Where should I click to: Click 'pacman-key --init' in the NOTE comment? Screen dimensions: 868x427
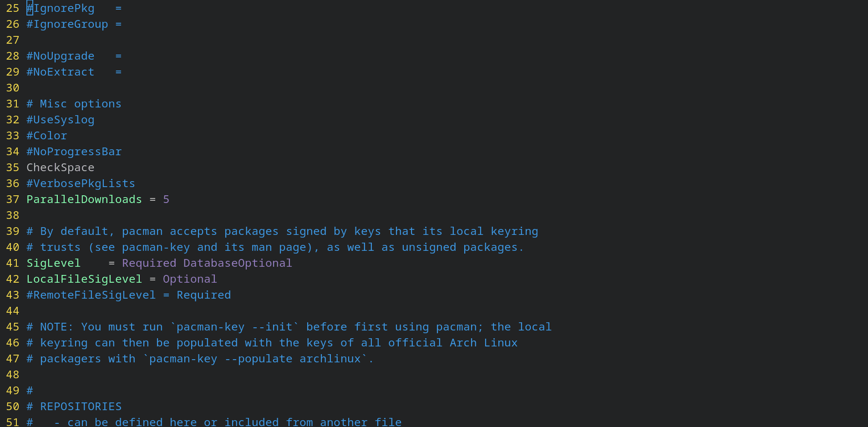coord(234,327)
